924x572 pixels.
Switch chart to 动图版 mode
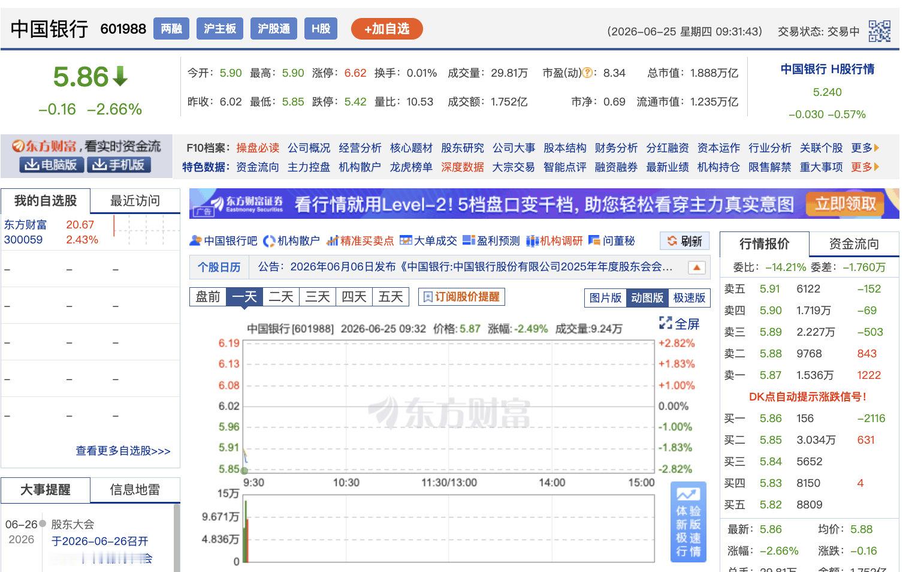(x=647, y=298)
